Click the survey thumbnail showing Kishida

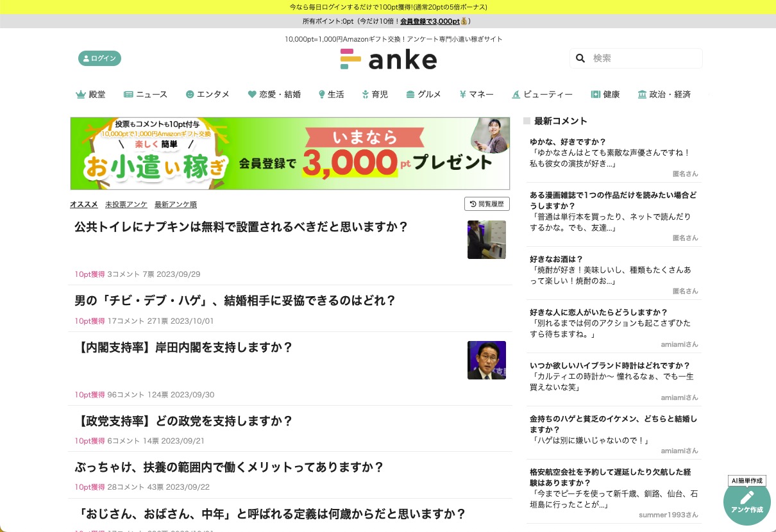[486, 360]
